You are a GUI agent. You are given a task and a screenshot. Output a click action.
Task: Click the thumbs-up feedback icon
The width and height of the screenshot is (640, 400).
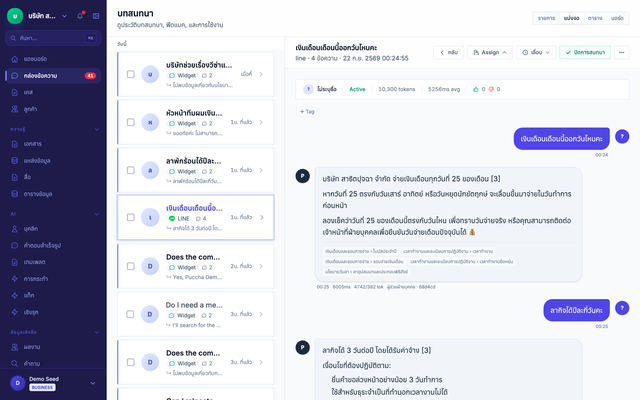476,89
